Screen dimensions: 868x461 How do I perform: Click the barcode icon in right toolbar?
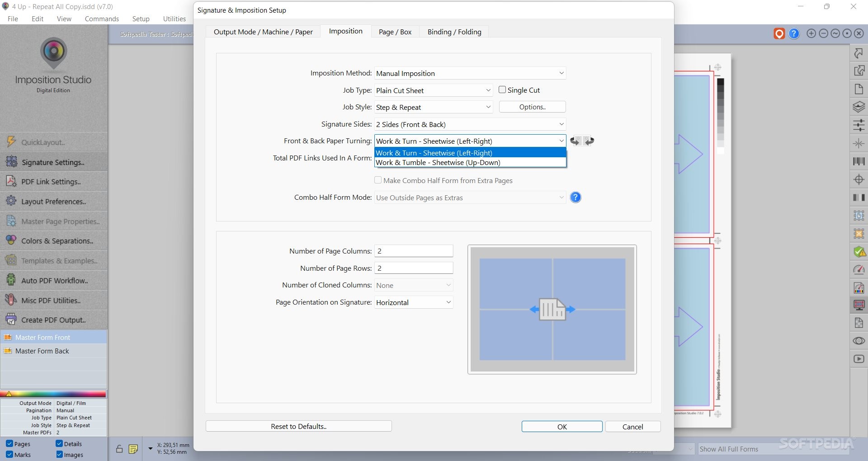point(859,161)
